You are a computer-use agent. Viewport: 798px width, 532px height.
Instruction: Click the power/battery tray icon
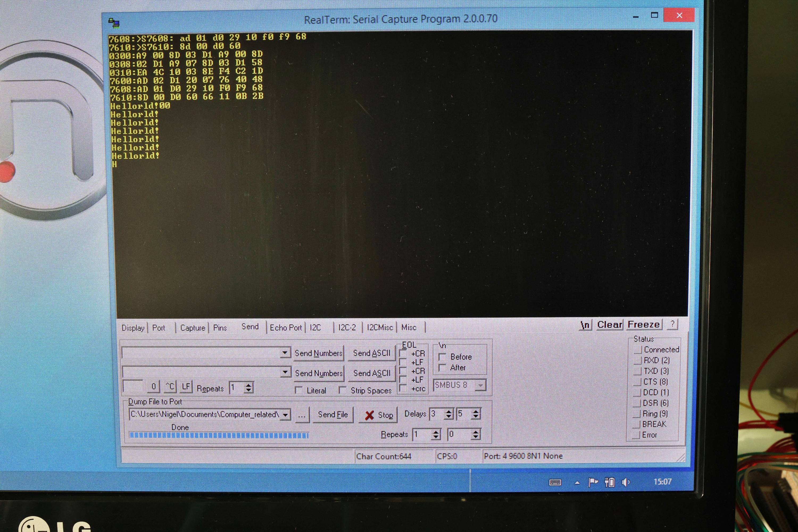point(610,482)
